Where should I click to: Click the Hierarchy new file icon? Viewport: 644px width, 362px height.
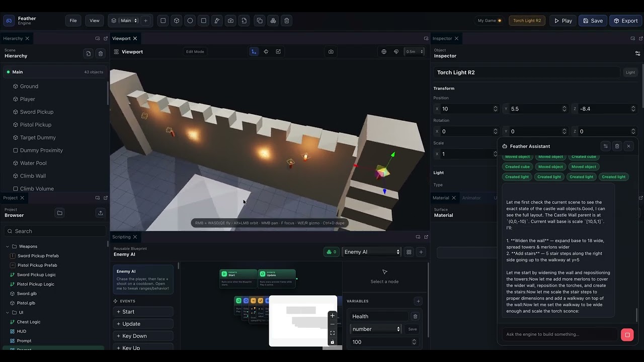click(88, 53)
